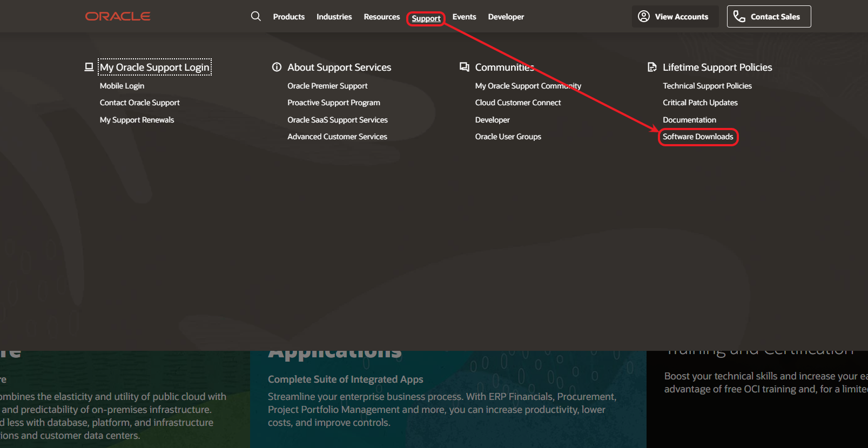Screen dimensions: 868x448
Task: Open the Mobile Login link
Action: 122,86
